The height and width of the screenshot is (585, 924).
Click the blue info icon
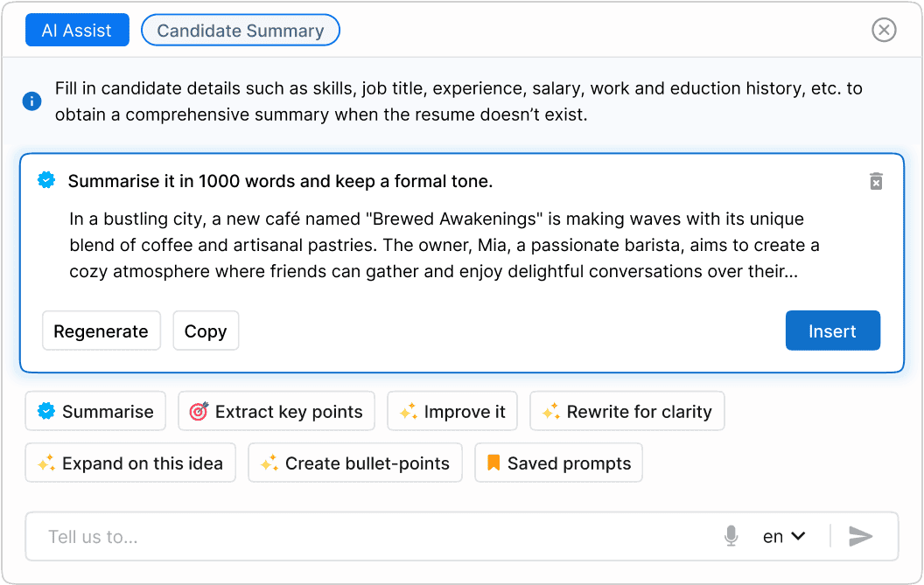point(31,101)
